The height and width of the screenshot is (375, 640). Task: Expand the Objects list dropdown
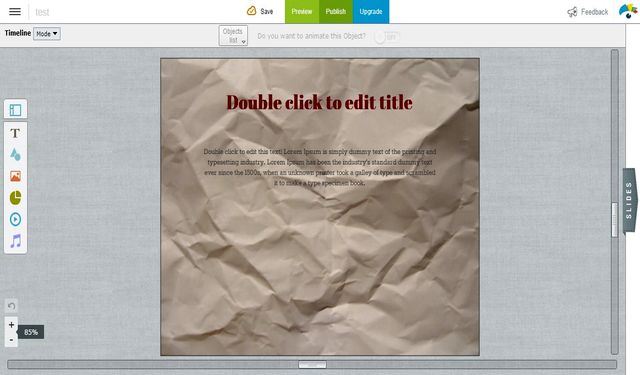pos(233,36)
